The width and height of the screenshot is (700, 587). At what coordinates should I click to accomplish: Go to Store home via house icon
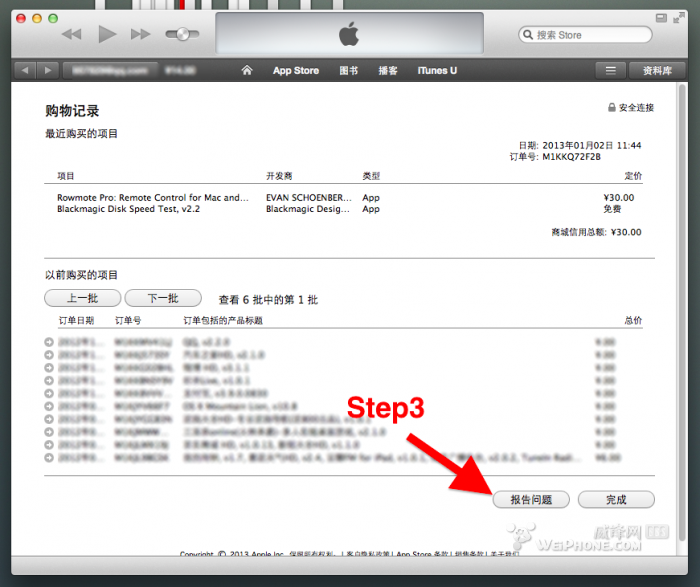(x=247, y=70)
